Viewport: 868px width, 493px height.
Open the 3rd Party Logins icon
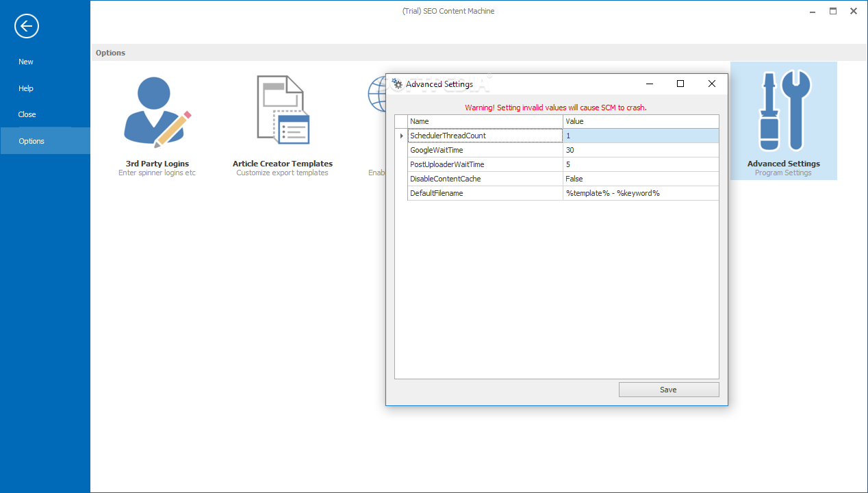coord(157,112)
